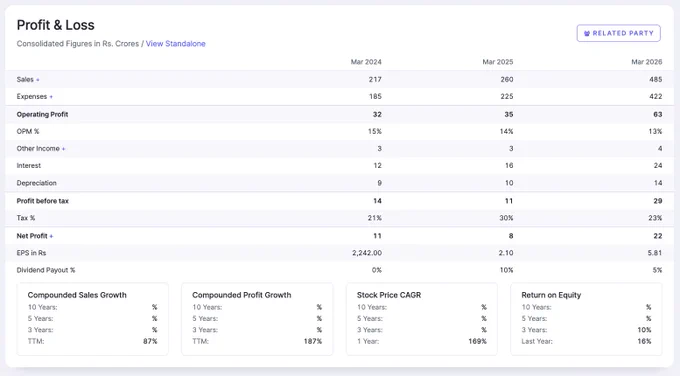Select the Mar 2024 column header
This screenshot has width=680, height=376.
(x=366, y=62)
